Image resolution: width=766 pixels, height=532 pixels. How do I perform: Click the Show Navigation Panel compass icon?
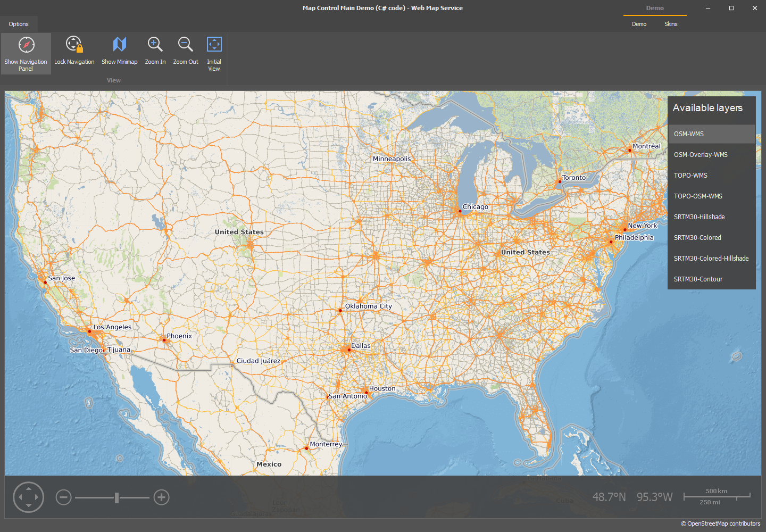pos(26,44)
